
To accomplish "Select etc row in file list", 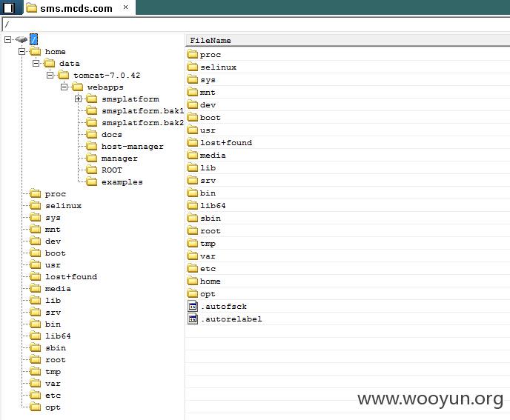I will tap(348, 268).
